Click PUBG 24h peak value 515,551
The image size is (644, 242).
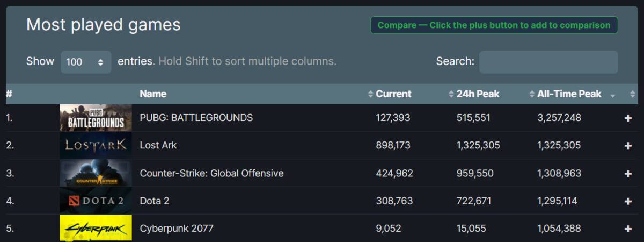coord(473,118)
